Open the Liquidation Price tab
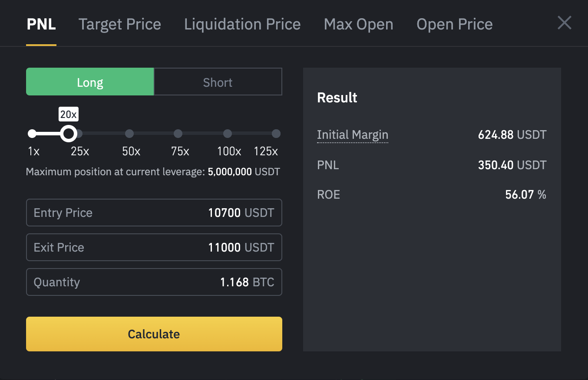 242,24
